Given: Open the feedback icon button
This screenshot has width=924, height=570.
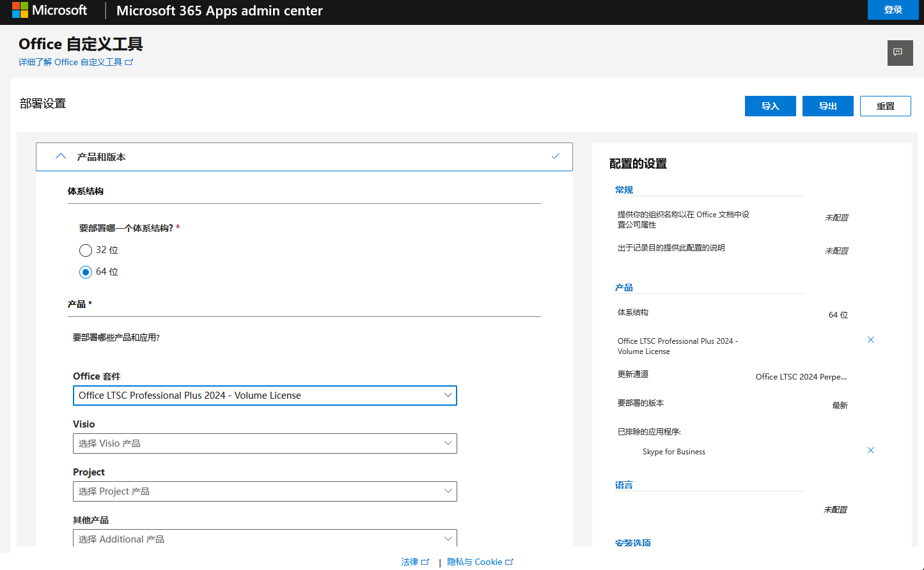Looking at the screenshot, I should [x=900, y=53].
